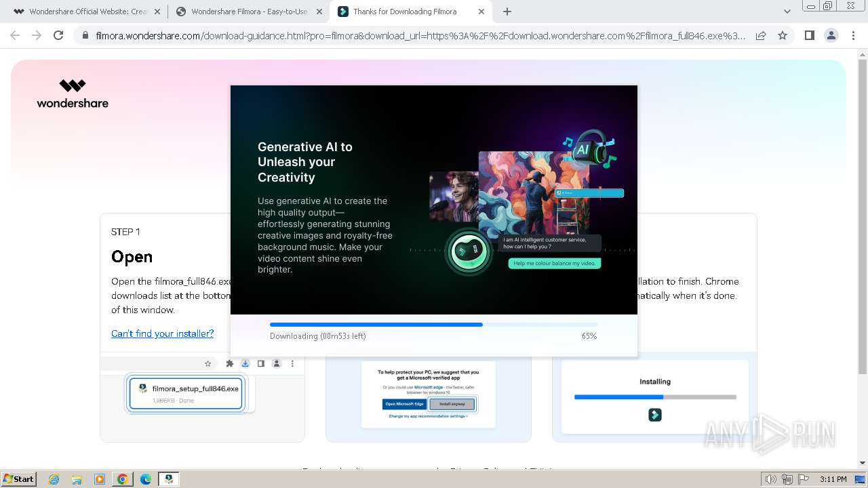
Task: View site information lock icon
Action: click(85, 35)
